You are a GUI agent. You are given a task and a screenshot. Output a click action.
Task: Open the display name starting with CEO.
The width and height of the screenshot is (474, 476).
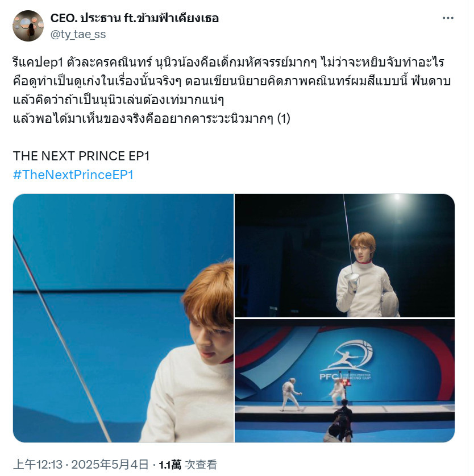tap(135, 18)
